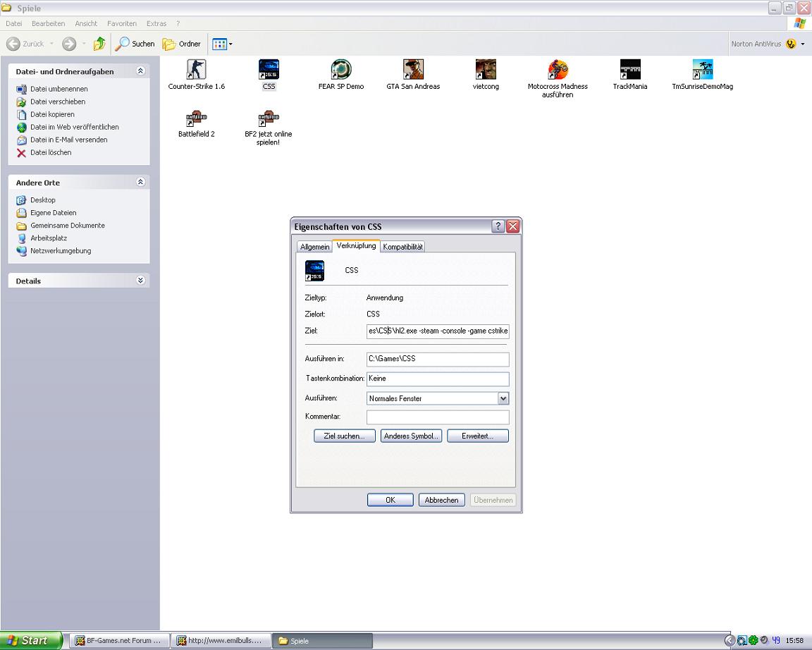Click Datei im Web veröffentlichen link
812x650 pixels.
click(x=75, y=127)
